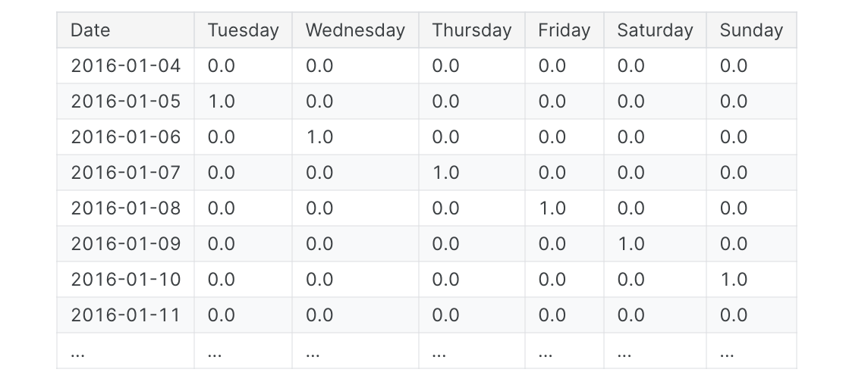This screenshot has width=868, height=385.
Task: Select Saturday value 1.0 for 2016-01-09
Action: tap(631, 244)
